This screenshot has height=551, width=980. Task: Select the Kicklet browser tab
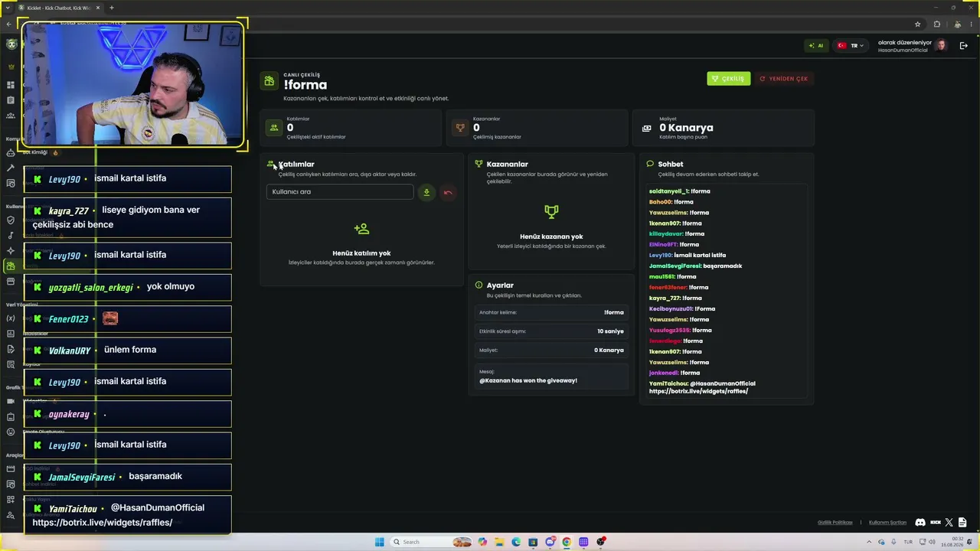click(x=60, y=8)
